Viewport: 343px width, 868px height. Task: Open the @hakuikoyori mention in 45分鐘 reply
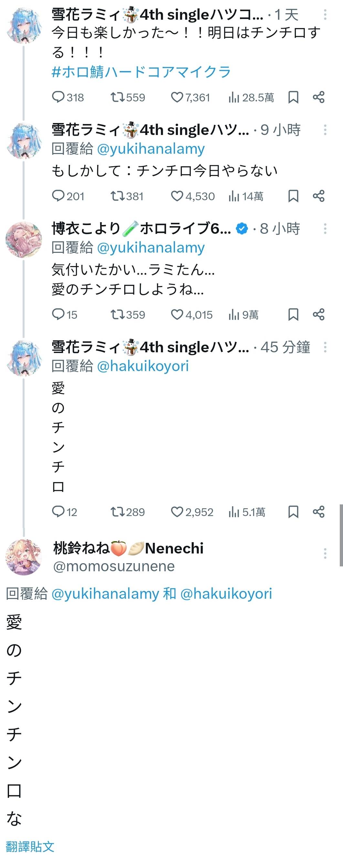click(143, 366)
